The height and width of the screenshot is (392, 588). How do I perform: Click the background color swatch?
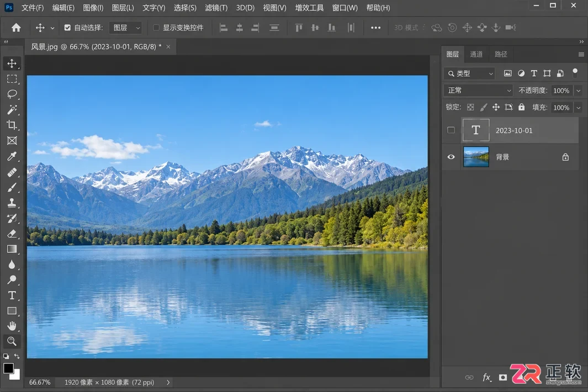click(x=16, y=375)
